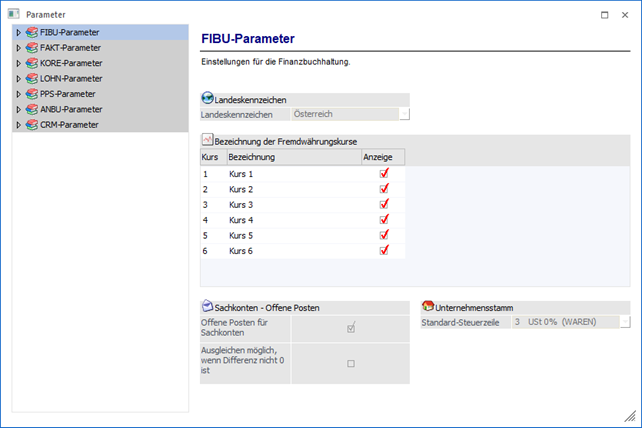Open the Landeskennzeichen Österreich dropdown button
The height and width of the screenshot is (428, 642).
click(x=404, y=114)
